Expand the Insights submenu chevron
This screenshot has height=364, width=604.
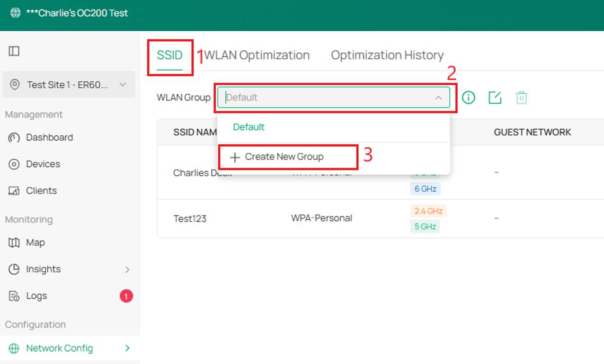coord(127,269)
